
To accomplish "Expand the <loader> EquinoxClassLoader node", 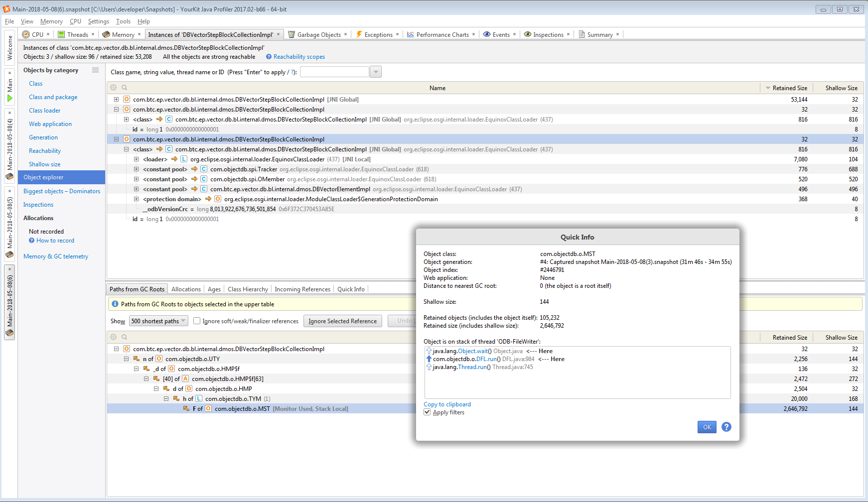I will point(136,159).
